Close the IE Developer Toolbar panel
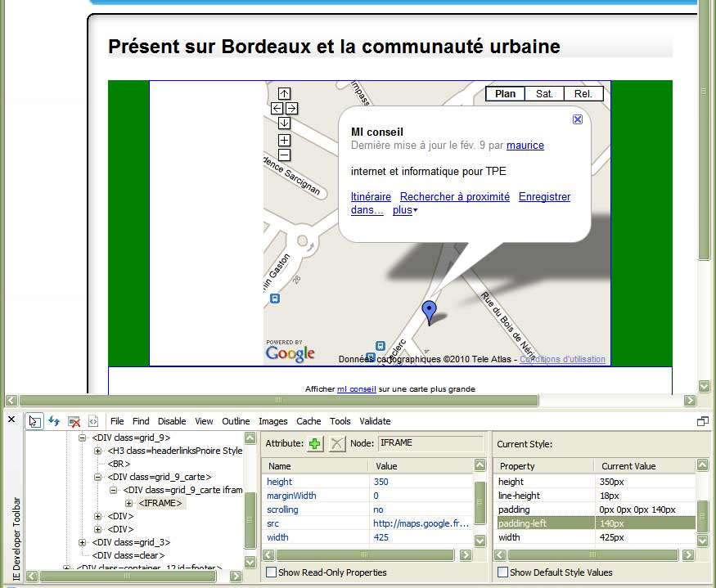 (12, 419)
